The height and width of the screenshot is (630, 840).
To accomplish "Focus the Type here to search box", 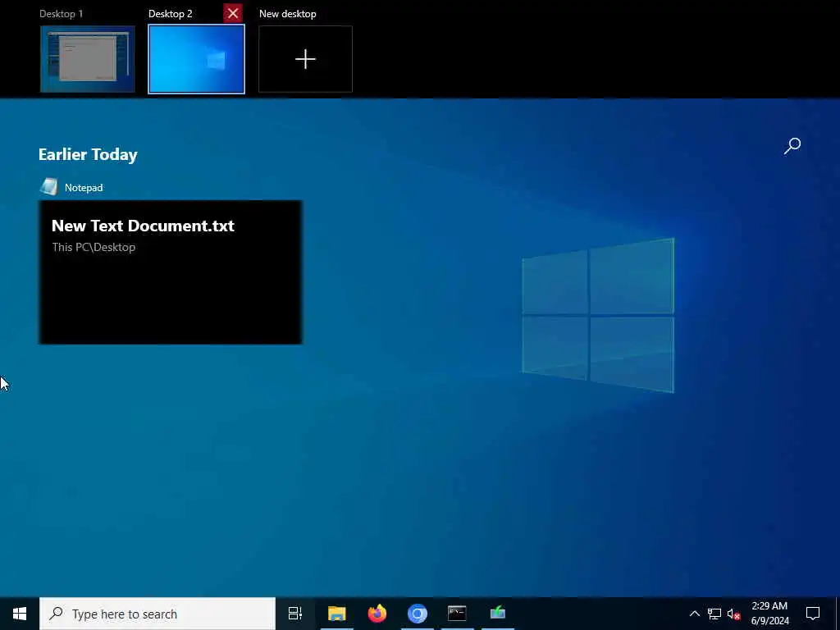I will (x=157, y=614).
